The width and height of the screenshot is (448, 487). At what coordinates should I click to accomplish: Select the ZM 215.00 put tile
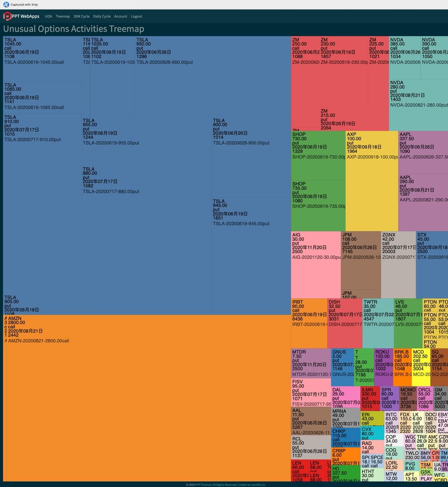tap(354, 119)
